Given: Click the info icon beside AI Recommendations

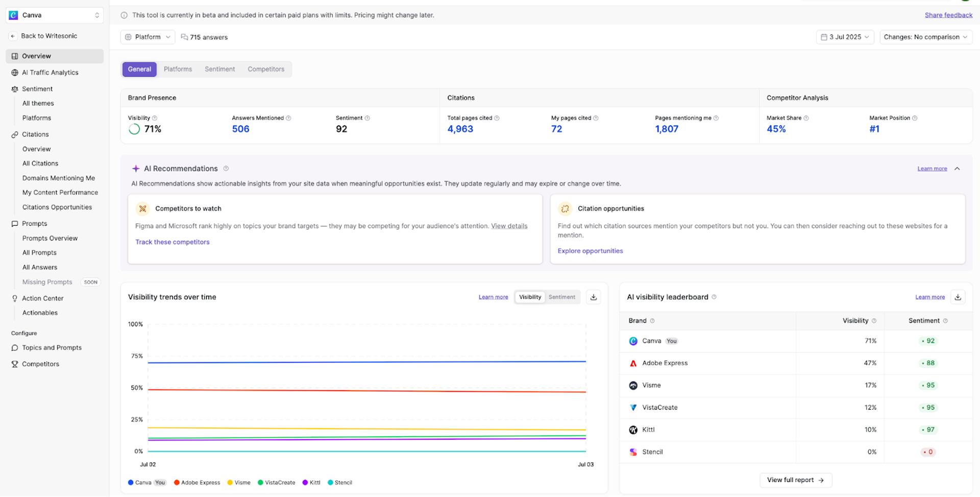Looking at the screenshot, I should point(226,169).
